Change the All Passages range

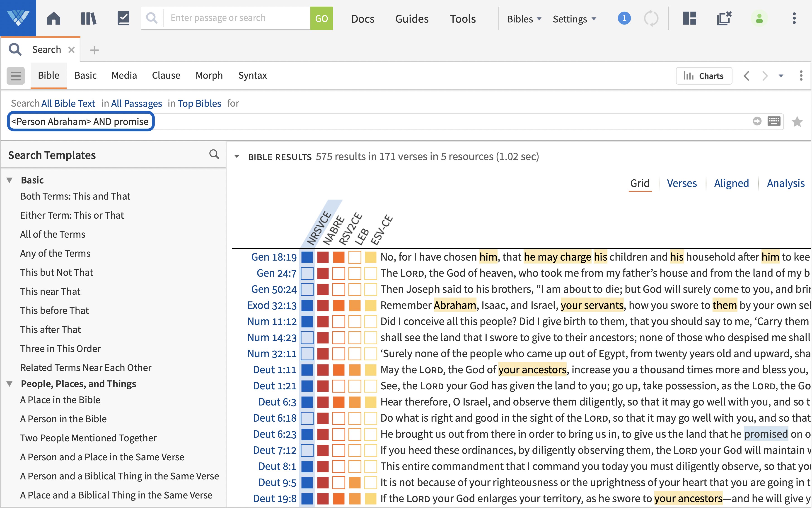click(137, 103)
